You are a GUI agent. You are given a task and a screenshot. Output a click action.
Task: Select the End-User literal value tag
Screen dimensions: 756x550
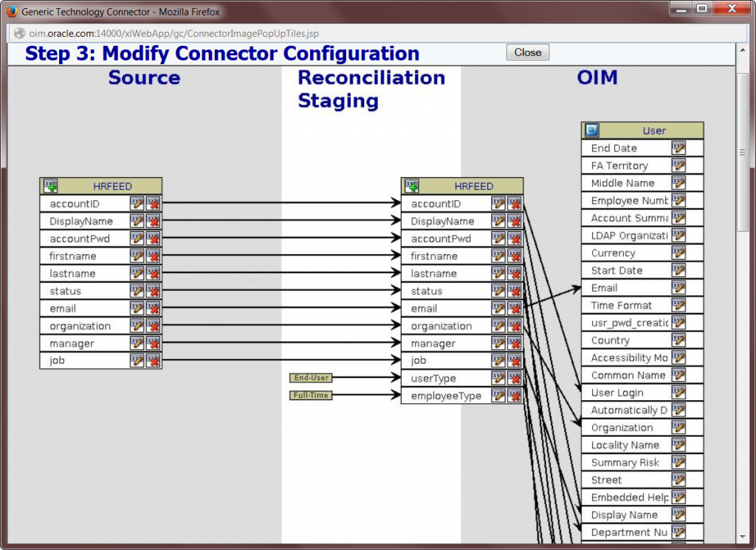coord(311,377)
